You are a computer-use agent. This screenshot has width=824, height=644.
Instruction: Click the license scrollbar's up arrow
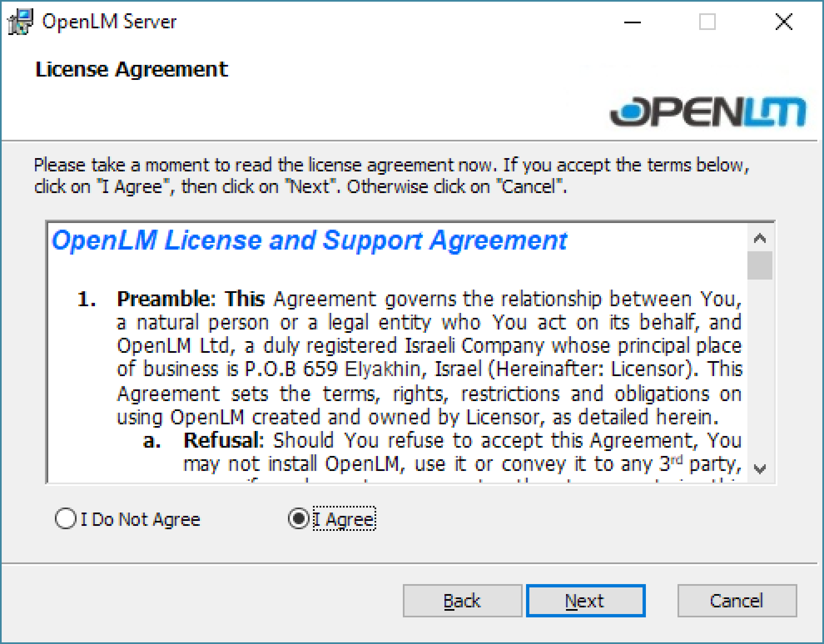[x=760, y=238]
